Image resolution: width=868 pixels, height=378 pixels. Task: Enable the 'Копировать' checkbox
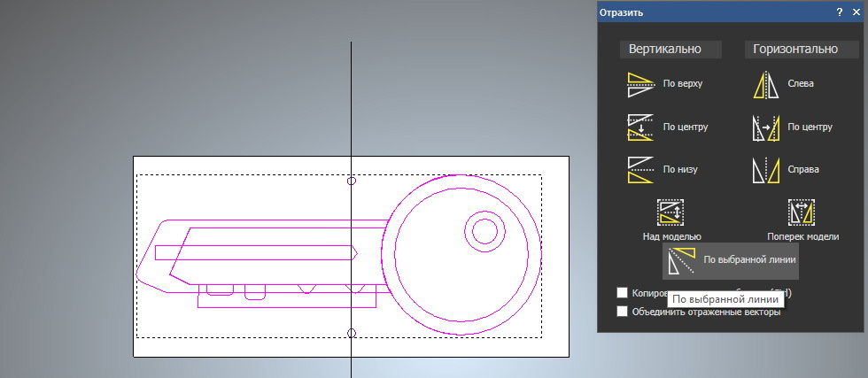623,292
